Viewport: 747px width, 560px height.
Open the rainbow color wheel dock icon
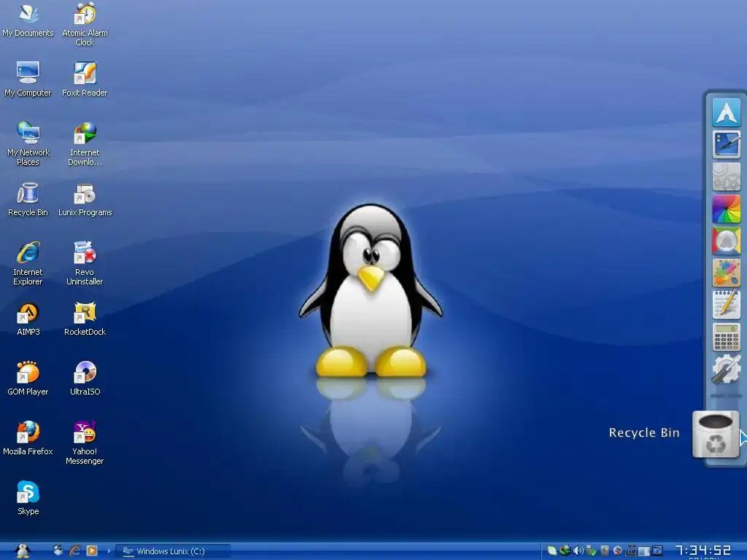[726, 209]
